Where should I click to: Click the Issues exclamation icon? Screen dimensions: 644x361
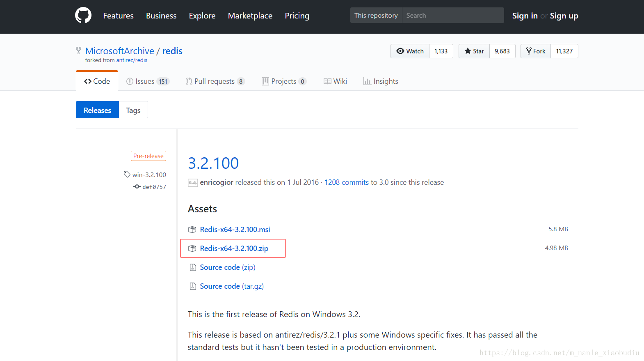130,81
